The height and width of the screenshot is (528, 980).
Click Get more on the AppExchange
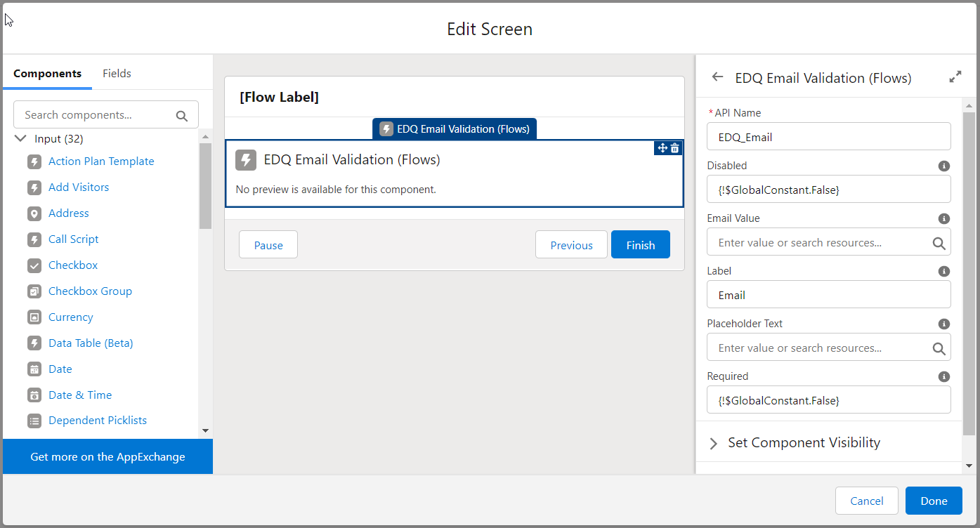pyautogui.click(x=107, y=456)
